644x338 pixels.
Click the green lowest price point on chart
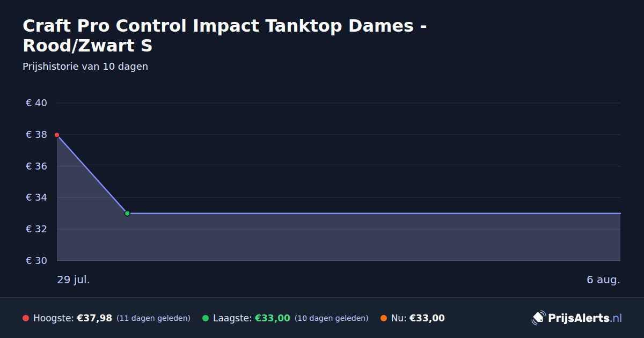point(127,214)
